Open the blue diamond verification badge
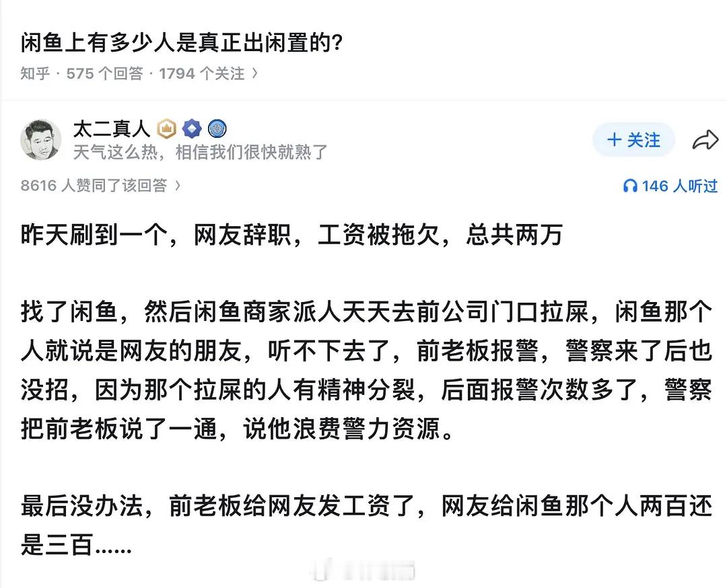This screenshot has height=588, width=727. [x=192, y=128]
